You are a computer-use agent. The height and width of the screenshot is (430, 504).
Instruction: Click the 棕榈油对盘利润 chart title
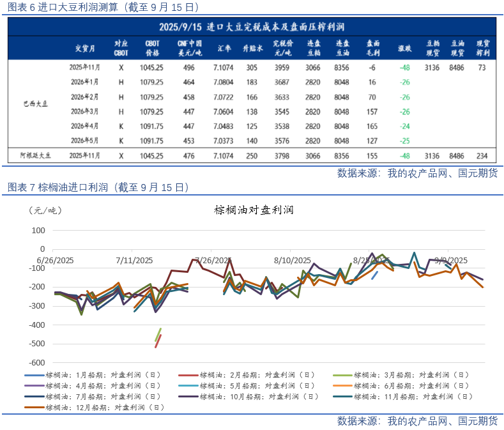pyautogui.click(x=253, y=210)
